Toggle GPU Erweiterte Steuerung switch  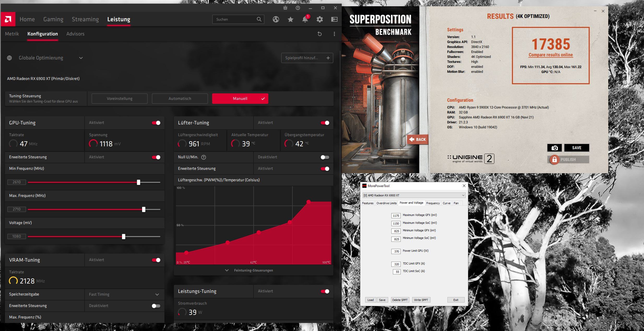(156, 157)
